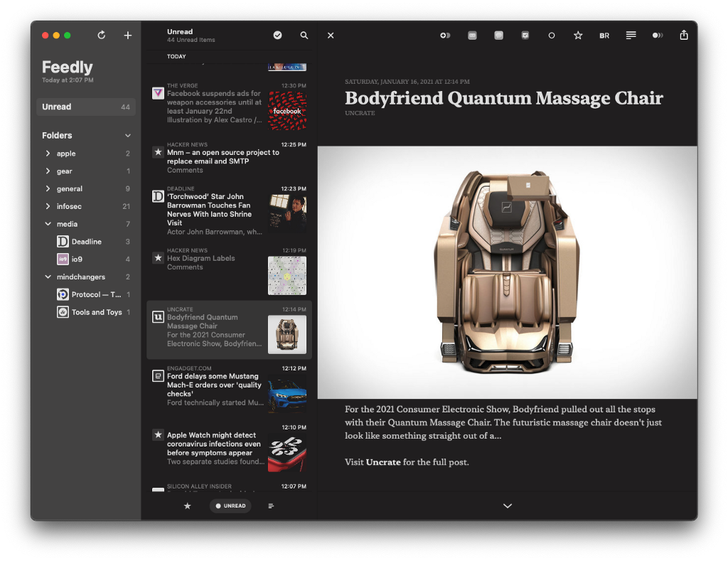Open text appearance lines icon

(x=631, y=36)
